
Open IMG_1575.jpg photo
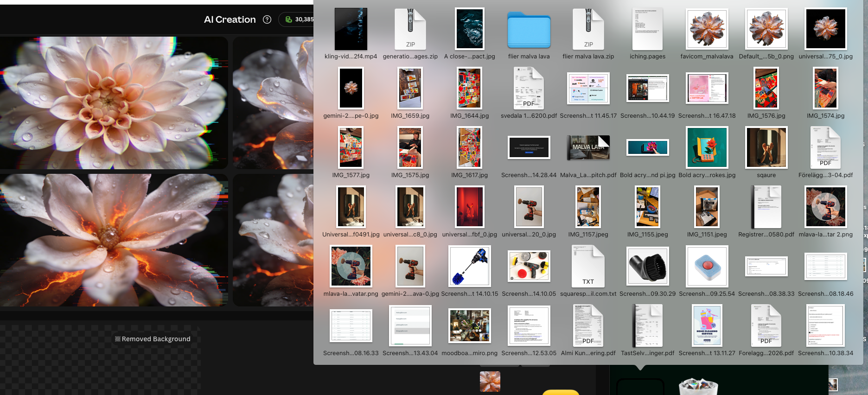(x=410, y=147)
